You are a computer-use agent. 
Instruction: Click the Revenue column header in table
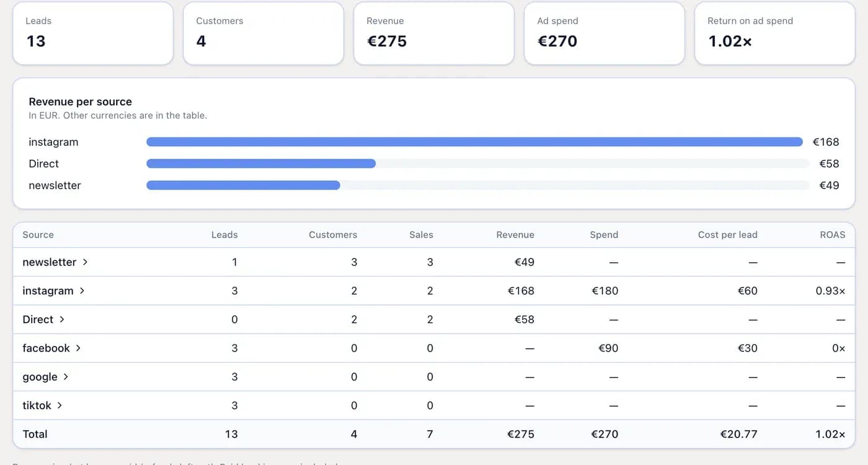[515, 235]
